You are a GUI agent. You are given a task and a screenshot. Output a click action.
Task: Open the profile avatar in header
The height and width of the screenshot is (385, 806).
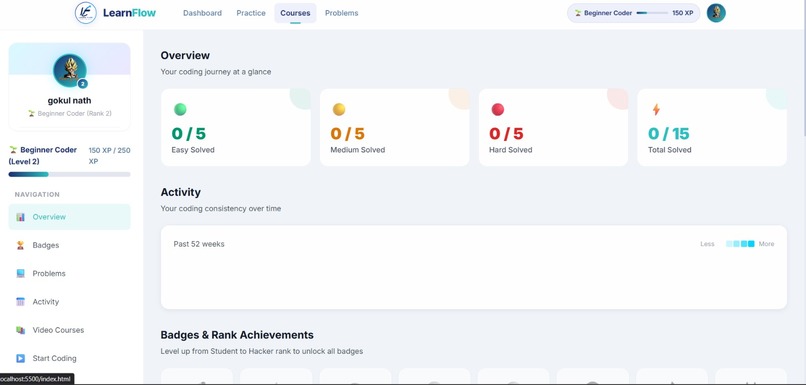pyautogui.click(x=716, y=13)
